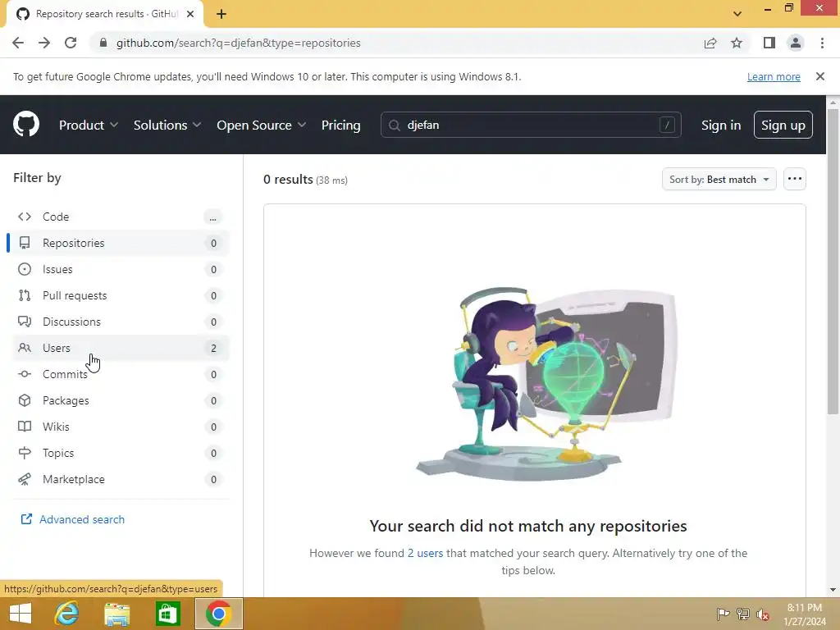Open Windows Store from taskbar
This screenshot has width=840, height=630.
pyautogui.click(x=167, y=614)
